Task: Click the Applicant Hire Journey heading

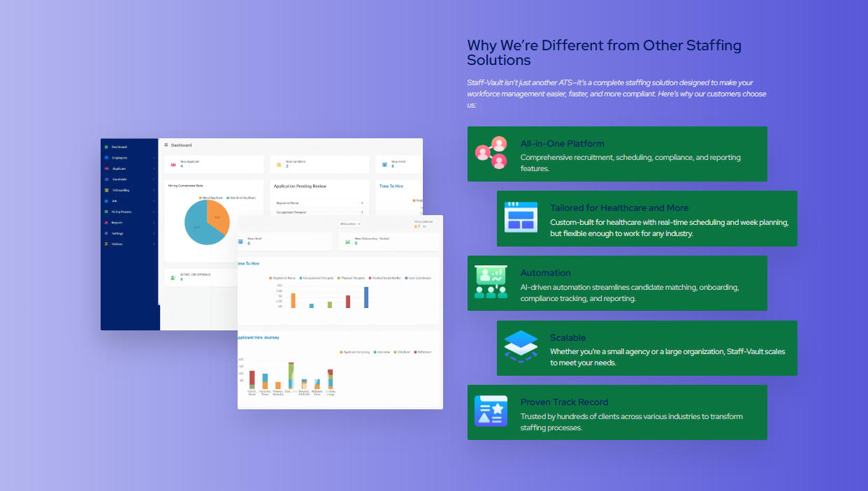Action: point(259,337)
